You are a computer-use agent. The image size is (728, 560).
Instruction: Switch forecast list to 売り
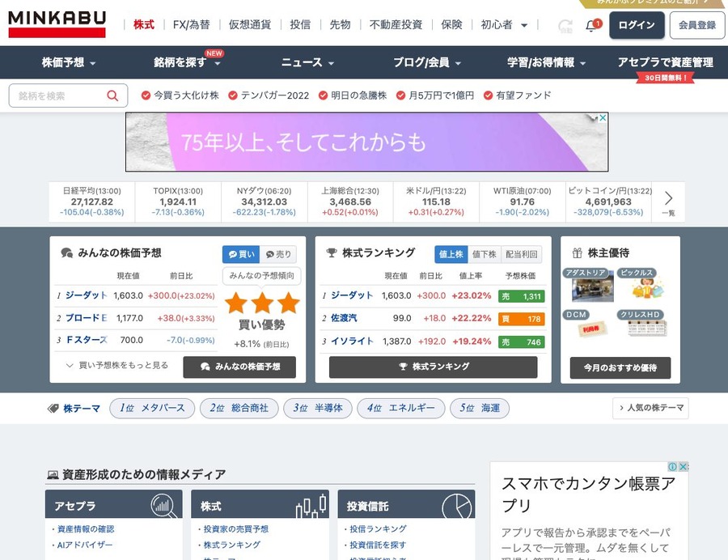click(278, 254)
